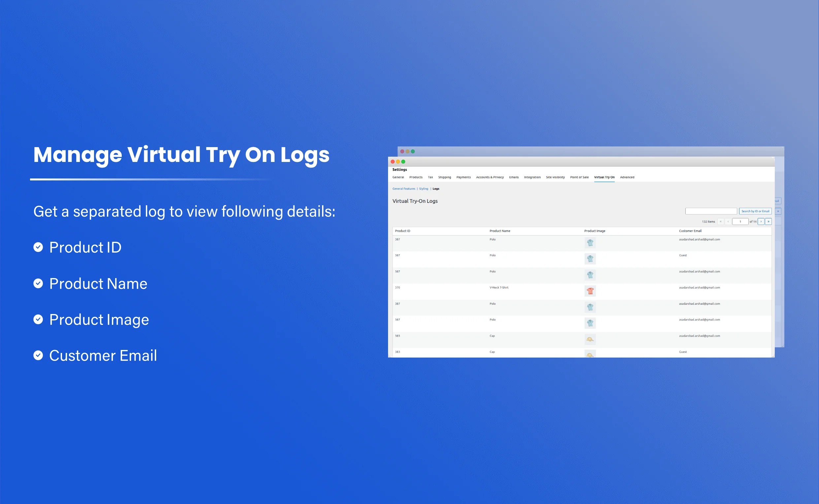Click the last page arrow in the background window

click(778, 211)
